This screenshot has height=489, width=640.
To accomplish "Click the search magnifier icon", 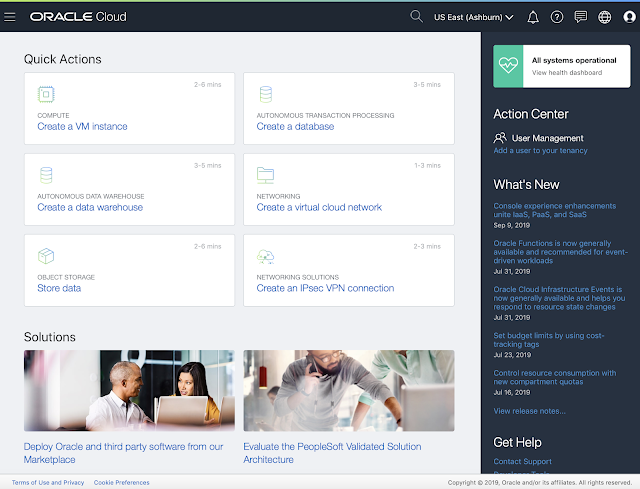I will 417,17.
